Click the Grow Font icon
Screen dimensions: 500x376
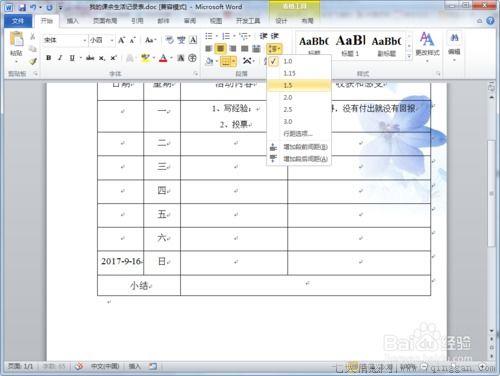coord(122,40)
